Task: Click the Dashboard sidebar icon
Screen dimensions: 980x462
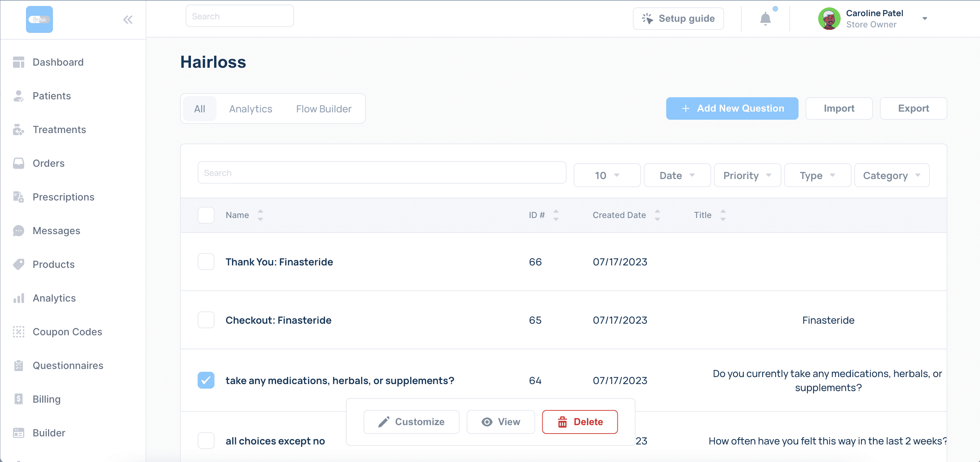Action: (x=18, y=62)
